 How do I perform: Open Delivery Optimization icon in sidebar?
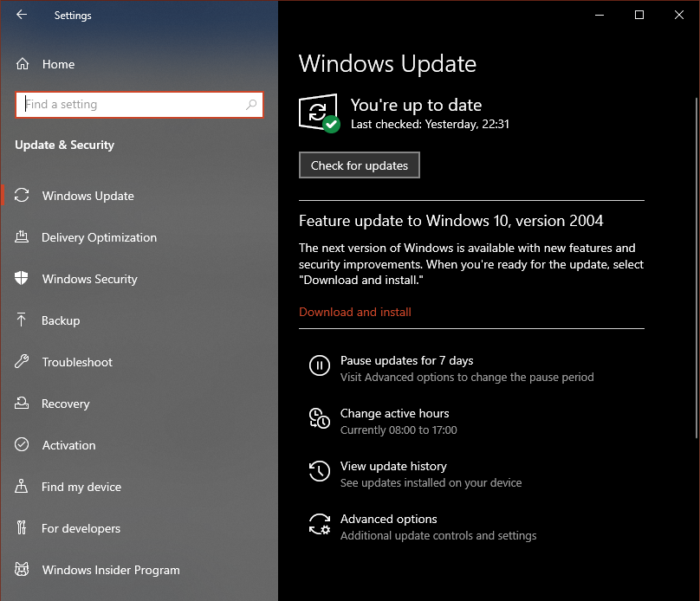pos(22,237)
